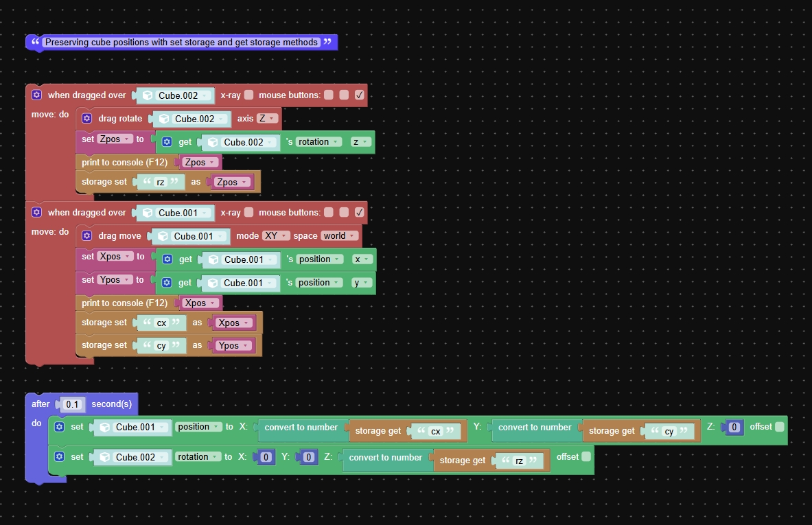Toggle offset checkbox on Cube.001 position block
Image resolution: width=812 pixels, height=525 pixels.
point(779,427)
